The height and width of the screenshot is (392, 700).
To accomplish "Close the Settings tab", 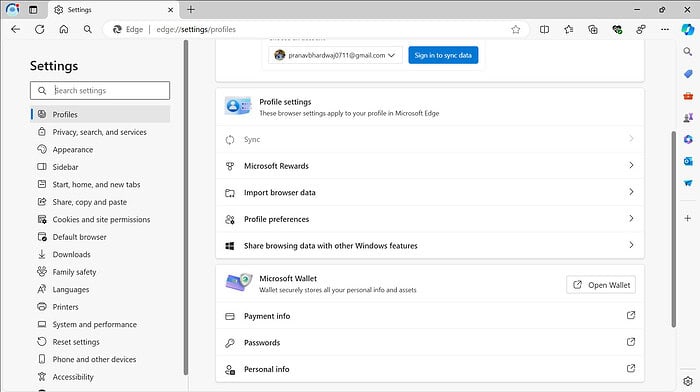I will pos(171,10).
